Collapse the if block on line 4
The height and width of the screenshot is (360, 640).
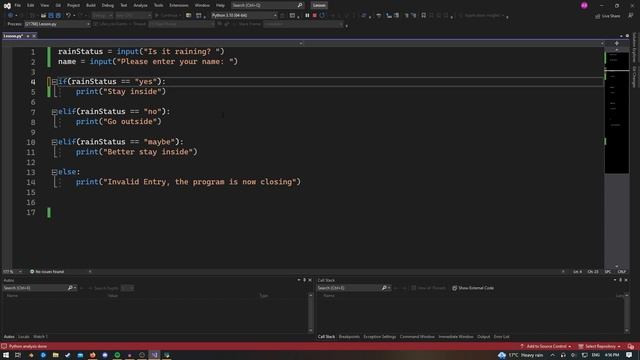[54, 82]
